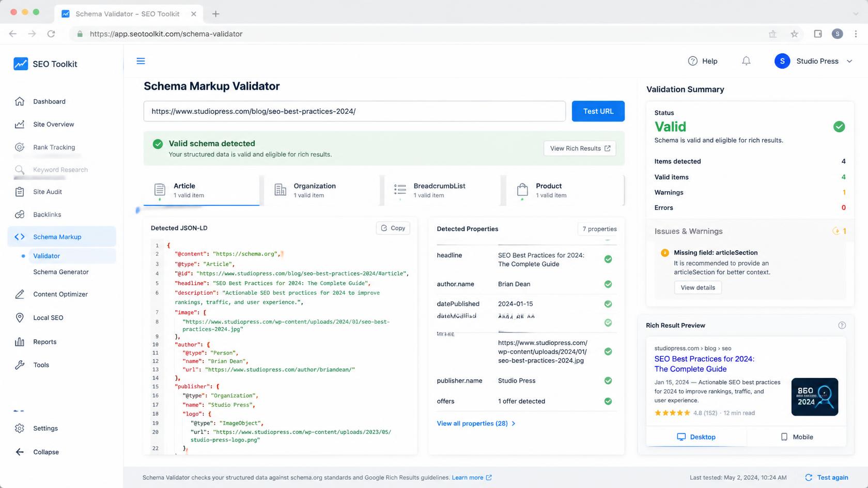This screenshot has width=868, height=488.
Task: Click the green check beside headline property
Action: (608, 259)
